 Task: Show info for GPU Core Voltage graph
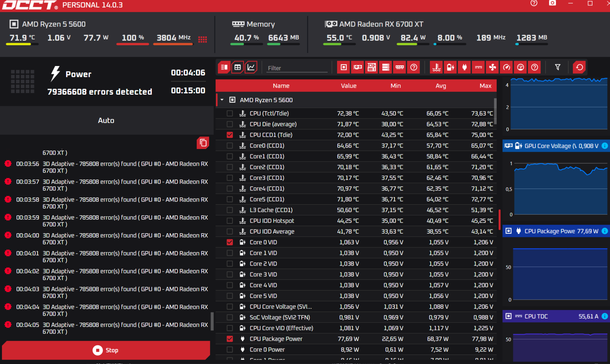[x=605, y=146]
